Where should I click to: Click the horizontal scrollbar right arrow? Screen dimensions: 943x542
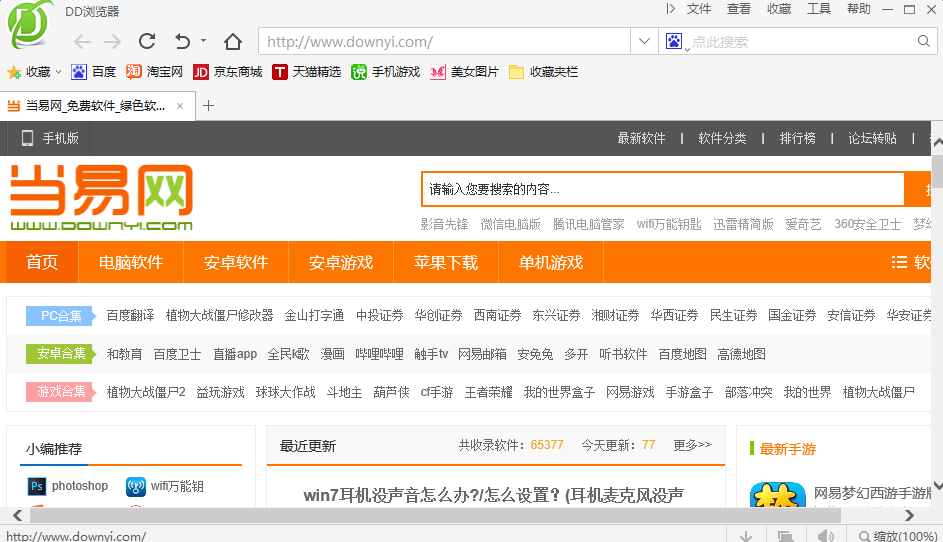[x=909, y=516]
